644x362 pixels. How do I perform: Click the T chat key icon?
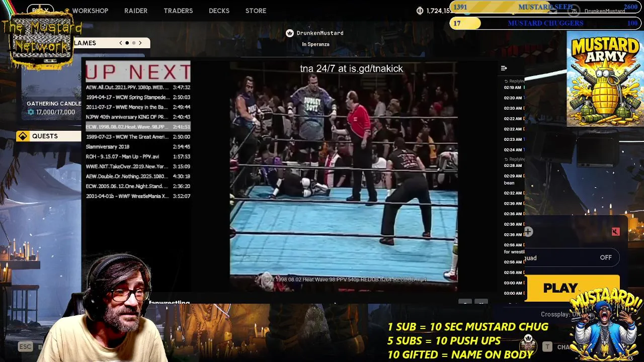(547, 347)
